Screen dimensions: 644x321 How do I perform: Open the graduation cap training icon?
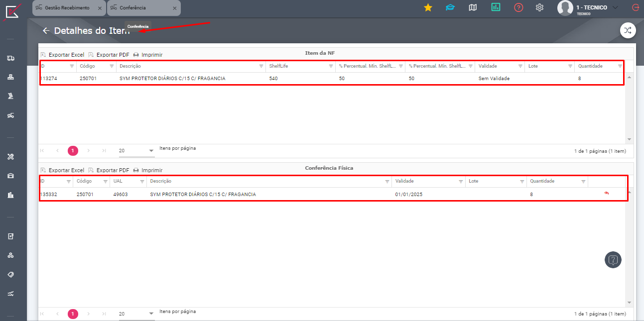click(450, 7)
